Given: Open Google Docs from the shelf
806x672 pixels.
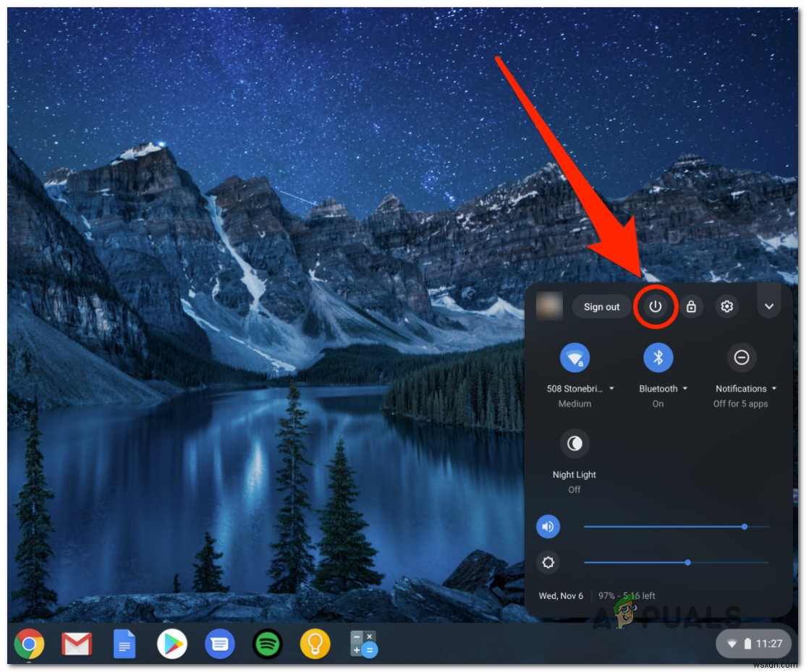Looking at the screenshot, I should click(124, 644).
